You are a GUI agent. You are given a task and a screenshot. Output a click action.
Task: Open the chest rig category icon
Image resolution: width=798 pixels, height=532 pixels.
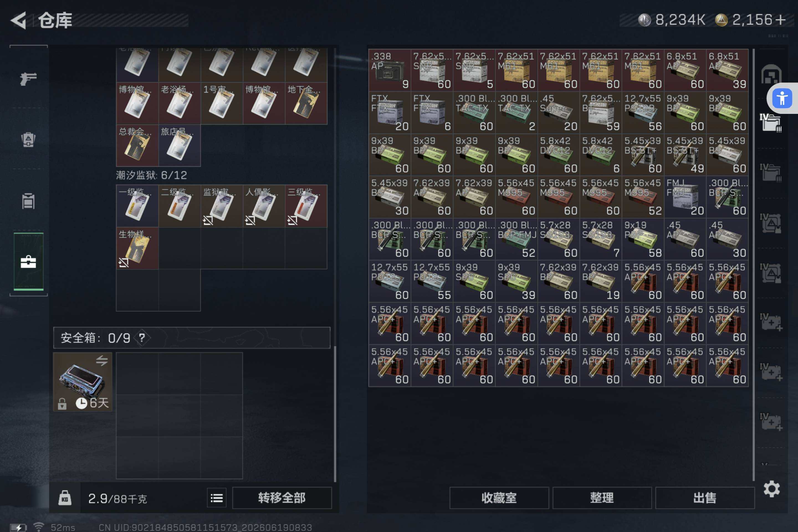(28, 201)
